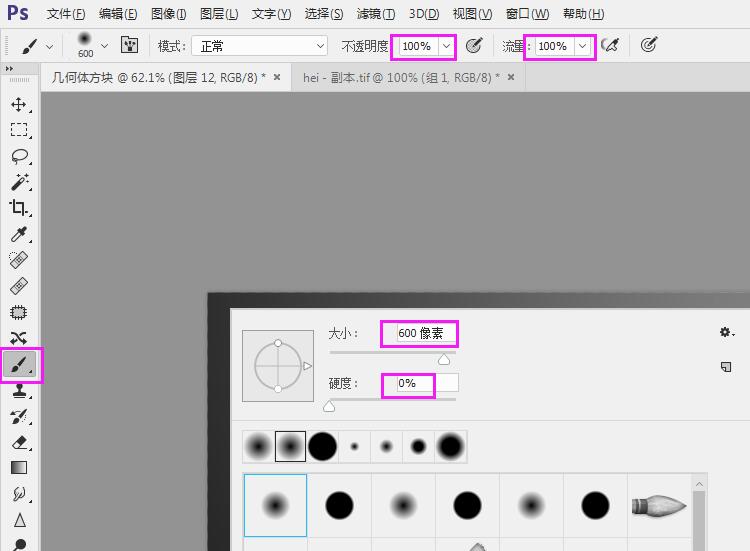Expand the opacity 100% slider arrow
The image size is (750, 551).
[446, 46]
